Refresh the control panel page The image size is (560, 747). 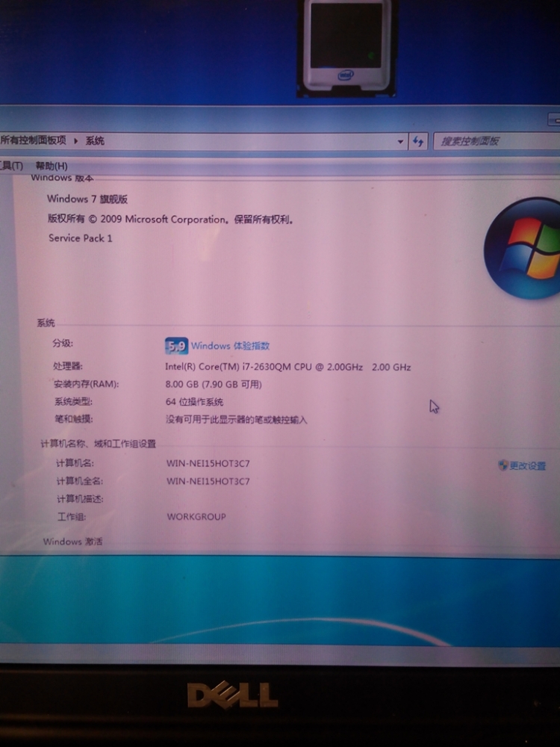(x=418, y=141)
